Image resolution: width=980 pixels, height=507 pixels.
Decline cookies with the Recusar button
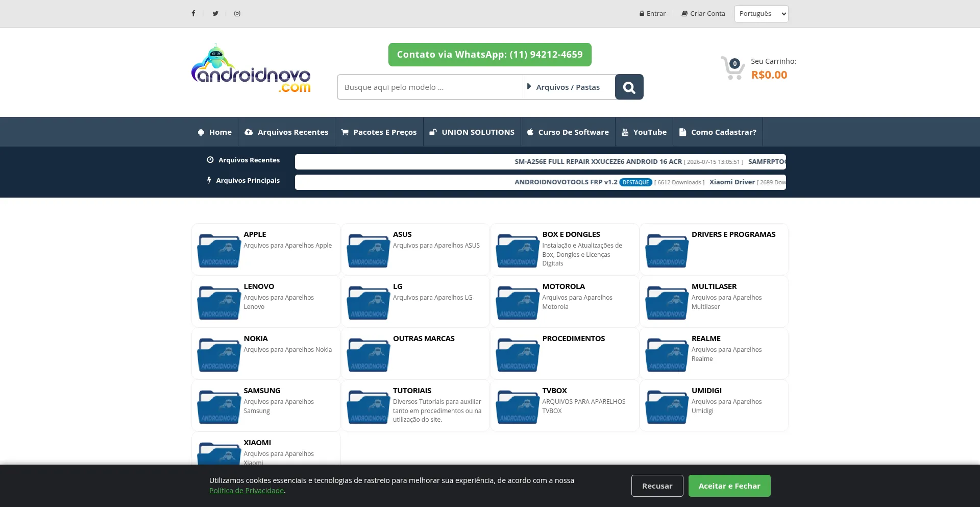(x=657, y=486)
